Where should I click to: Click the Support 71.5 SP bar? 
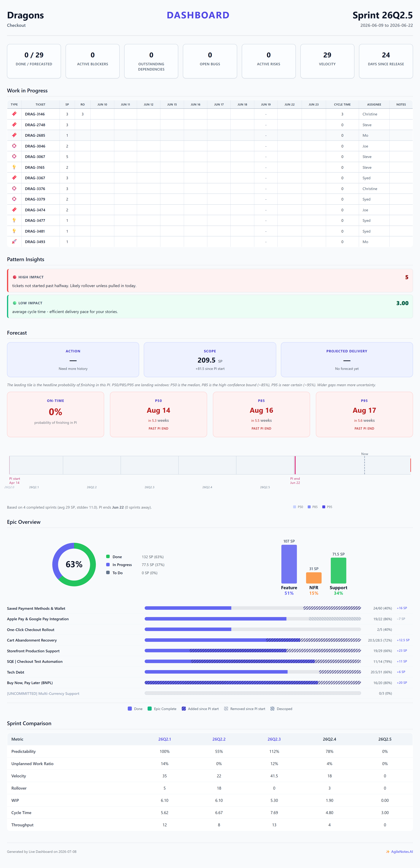tap(338, 570)
